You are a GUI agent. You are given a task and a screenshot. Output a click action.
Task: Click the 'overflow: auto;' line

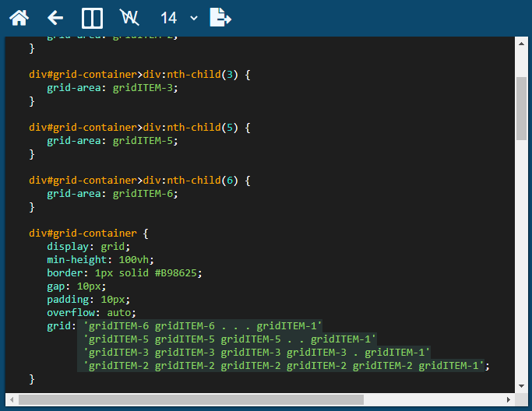(91, 313)
